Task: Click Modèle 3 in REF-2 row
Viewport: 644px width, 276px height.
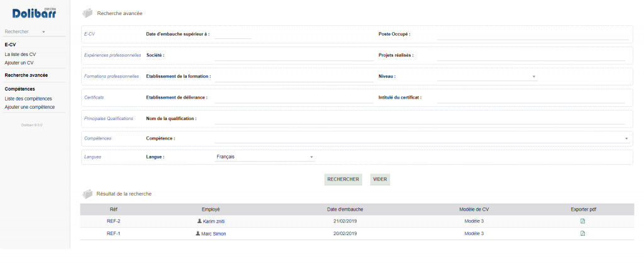Action: pyautogui.click(x=474, y=221)
